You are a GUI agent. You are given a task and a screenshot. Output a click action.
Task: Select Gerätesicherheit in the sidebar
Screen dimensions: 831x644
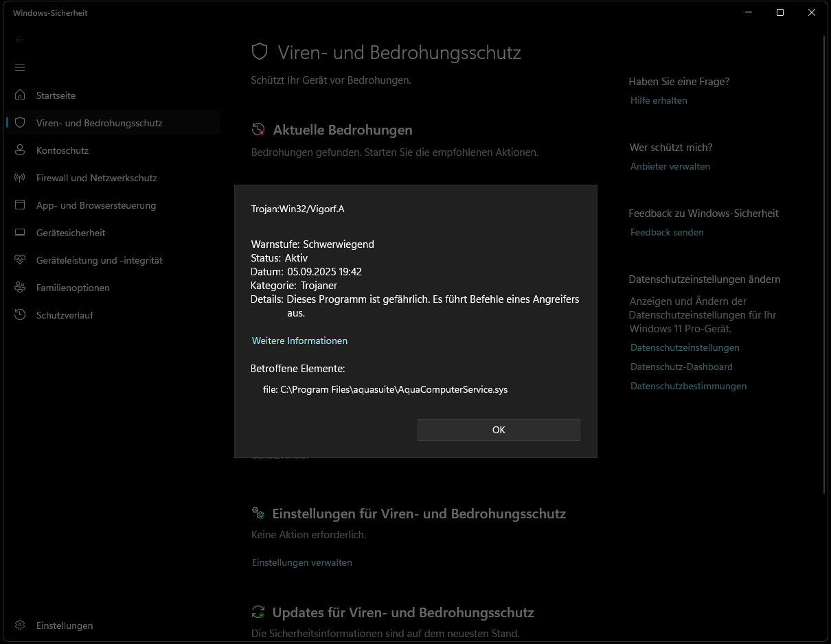pos(71,233)
